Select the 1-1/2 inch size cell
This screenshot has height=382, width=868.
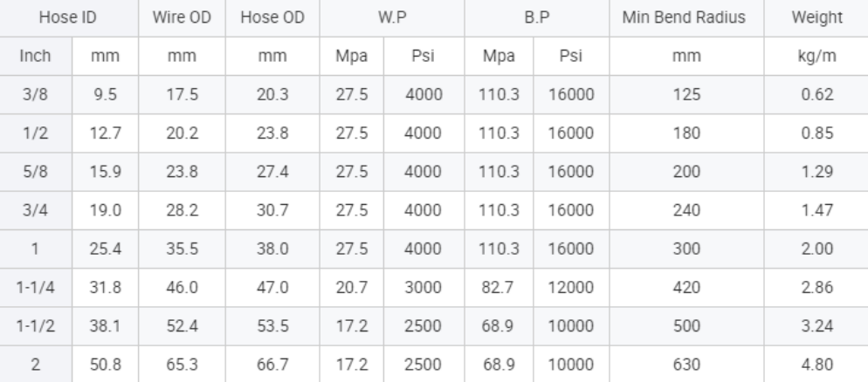36,326
